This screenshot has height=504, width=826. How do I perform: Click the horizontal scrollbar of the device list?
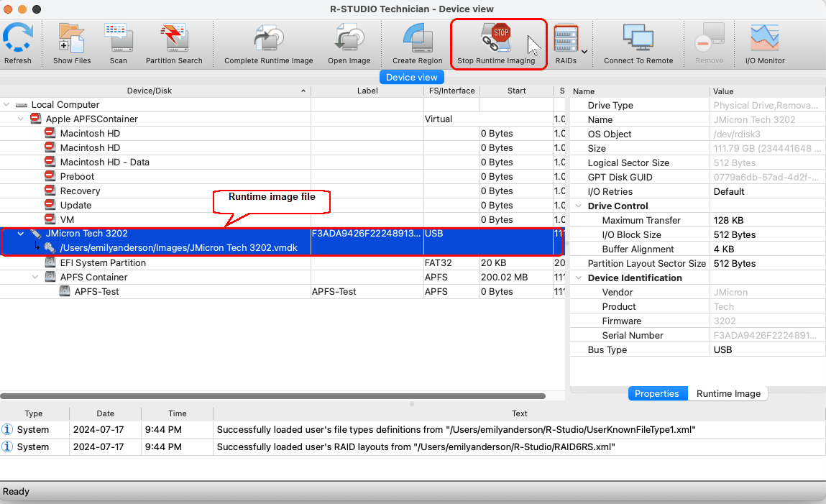tap(273, 396)
